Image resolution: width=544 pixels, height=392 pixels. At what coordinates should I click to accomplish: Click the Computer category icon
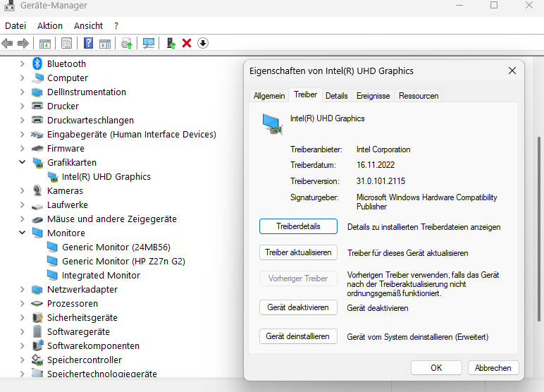[x=37, y=78]
